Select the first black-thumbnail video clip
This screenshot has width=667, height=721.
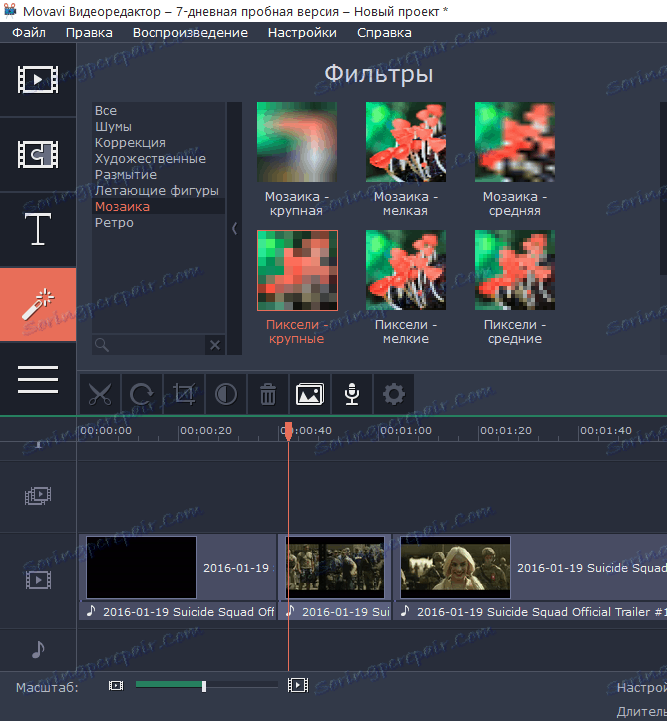177,568
